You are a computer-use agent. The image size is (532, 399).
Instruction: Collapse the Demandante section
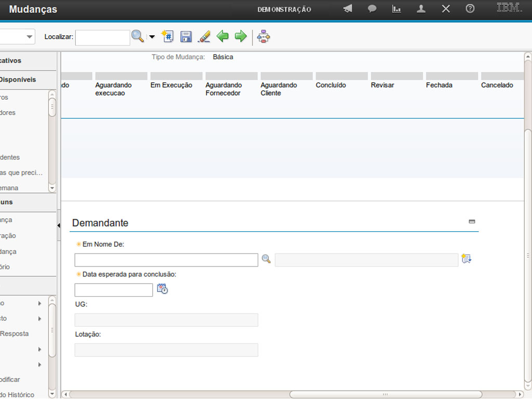click(472, 221)
